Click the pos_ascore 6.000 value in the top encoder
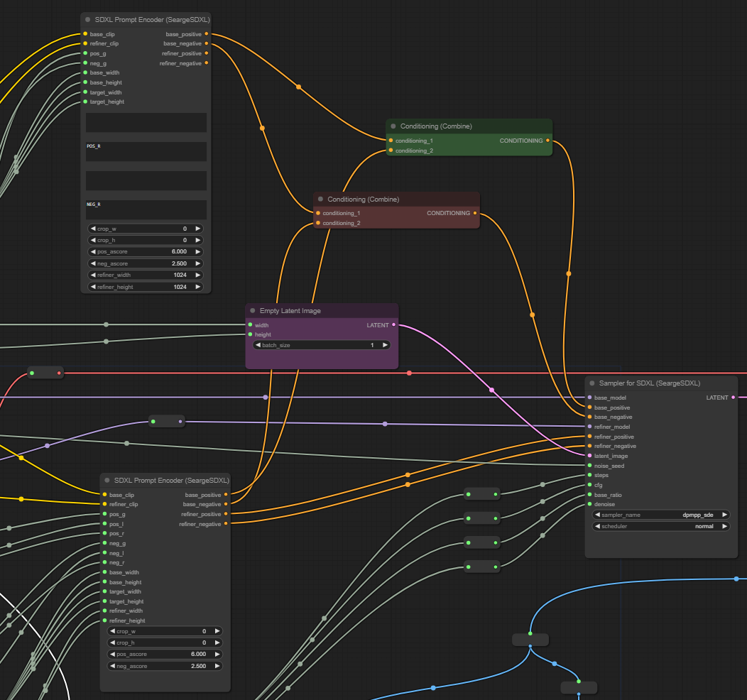 [179, 252]
